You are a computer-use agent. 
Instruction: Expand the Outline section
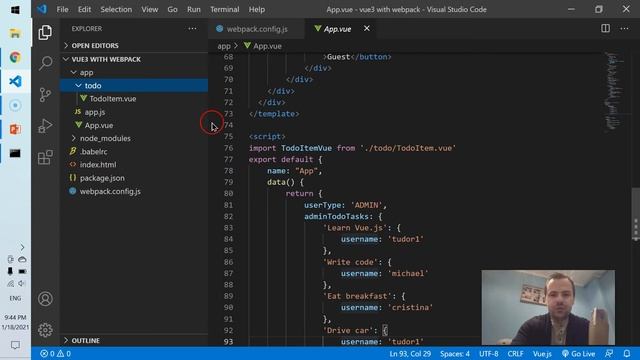pos(134,340)
